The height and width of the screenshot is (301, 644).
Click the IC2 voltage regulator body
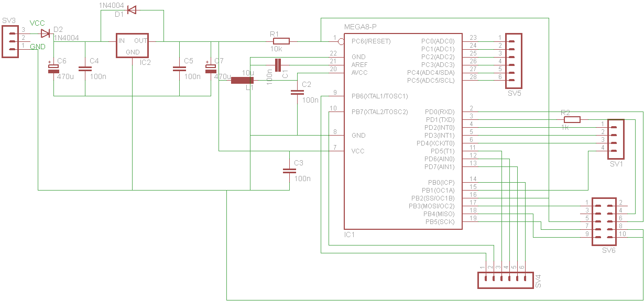[x=132, y=46]
